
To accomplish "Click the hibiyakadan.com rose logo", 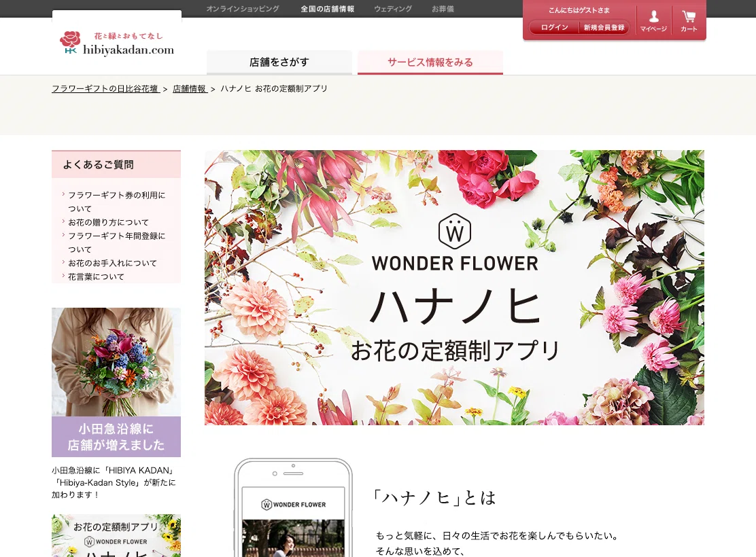I will tap(117, 44).
